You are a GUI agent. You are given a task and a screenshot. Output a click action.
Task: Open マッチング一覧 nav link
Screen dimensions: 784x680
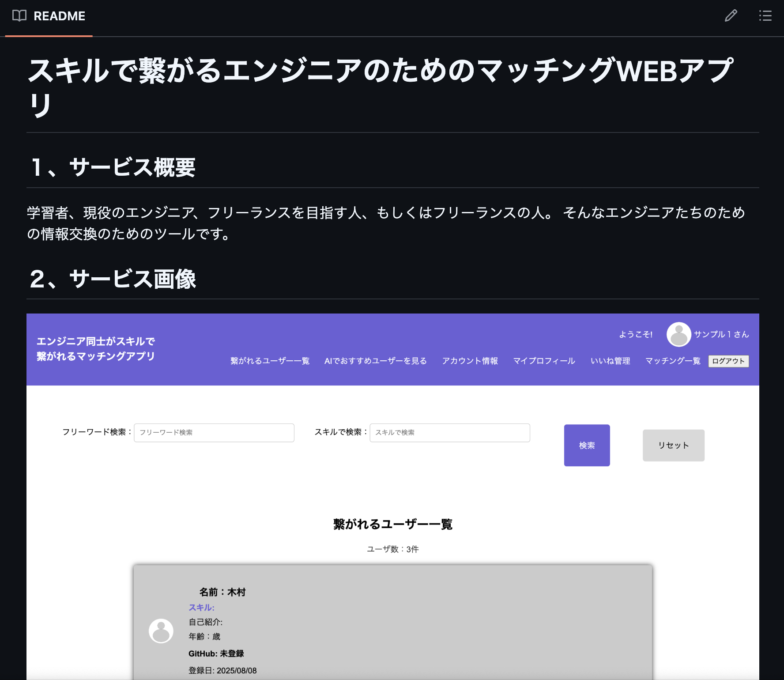pos(673,361)
